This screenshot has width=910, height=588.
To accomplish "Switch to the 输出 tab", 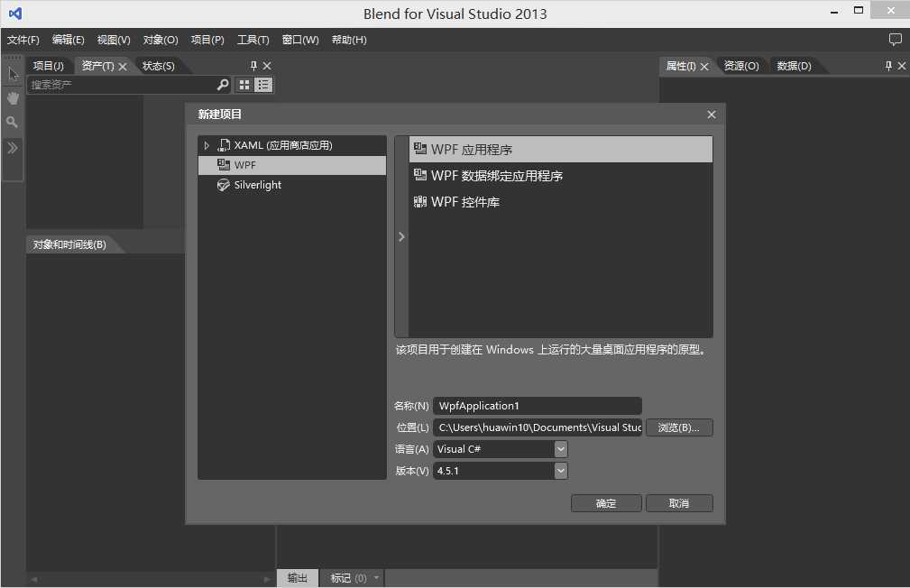I will (297, 578).
